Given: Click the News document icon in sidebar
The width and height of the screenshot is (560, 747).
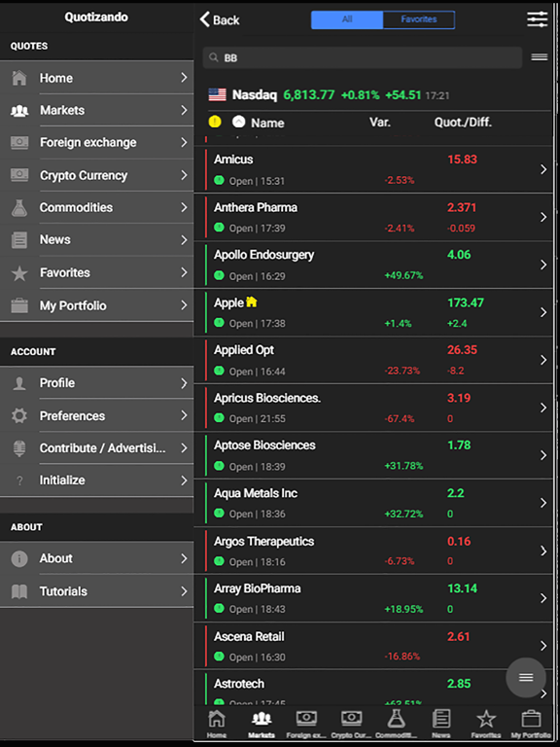Looking at the screenshot, I should tap(19, 239).
